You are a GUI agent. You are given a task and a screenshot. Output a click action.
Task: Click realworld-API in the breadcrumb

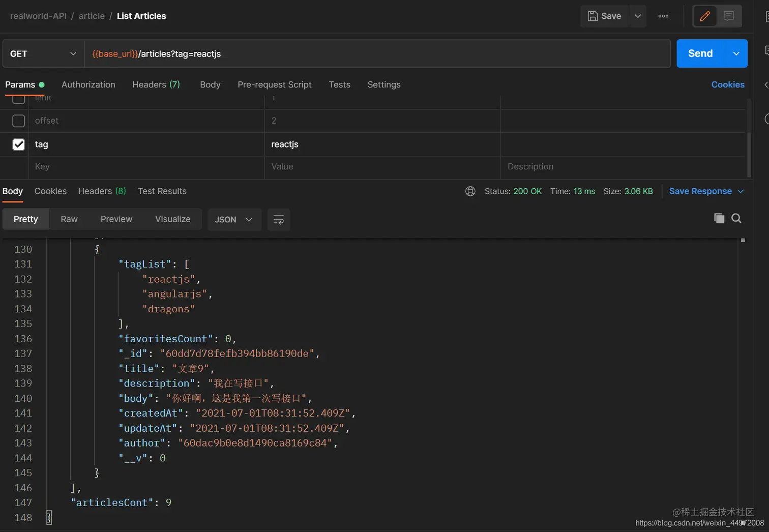click(38, 16)
